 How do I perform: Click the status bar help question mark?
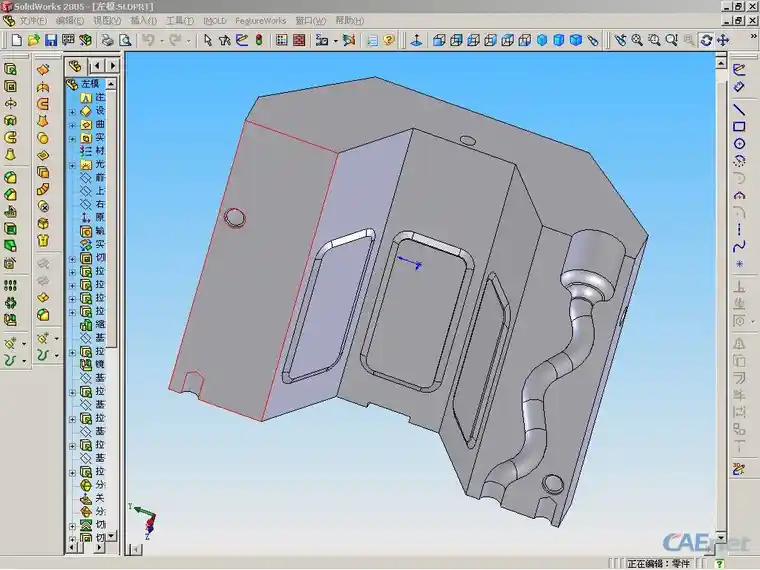[720, 563]
